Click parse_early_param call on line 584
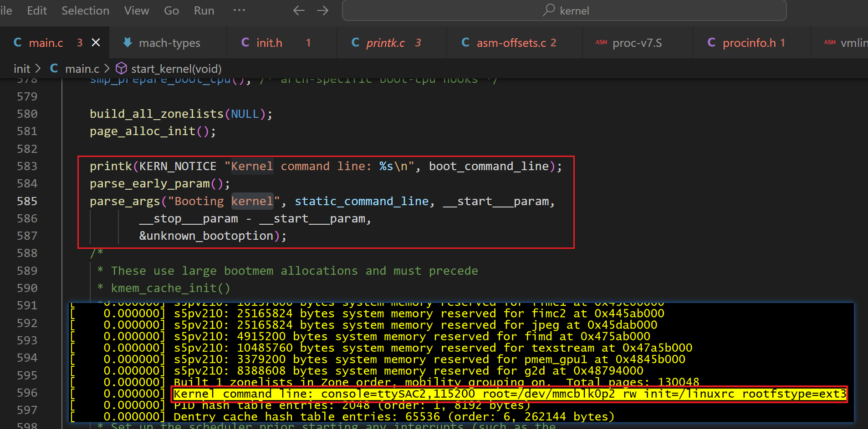 (x=150, y=184)
